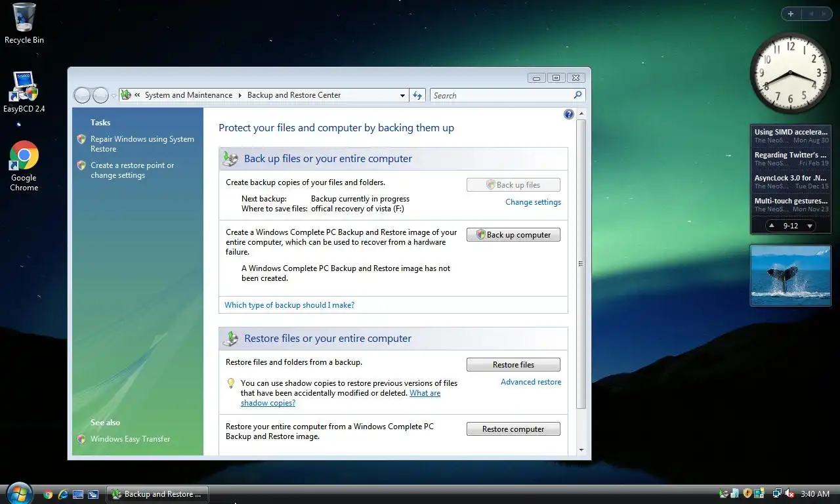Screen dimensions: 840x504
Task: Click the tray icon left of network icon
Action: pyautogui.click(x=759, y=493)
